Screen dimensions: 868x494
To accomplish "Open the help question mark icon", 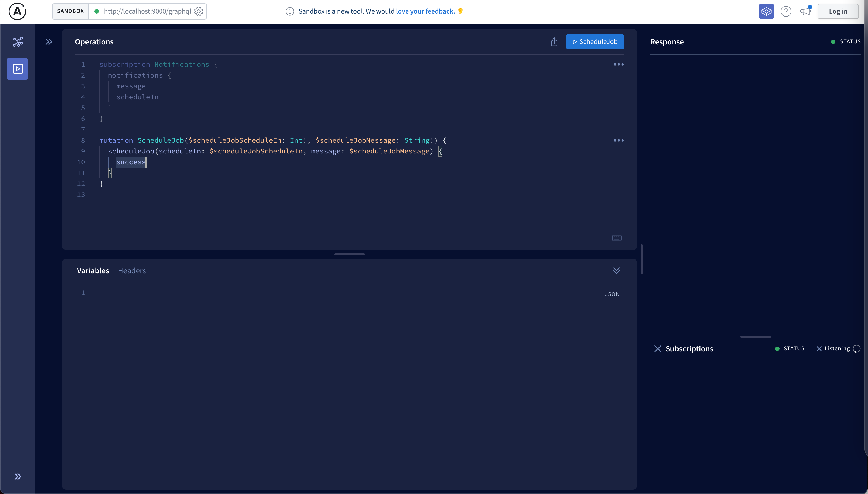I will point(786,12).
